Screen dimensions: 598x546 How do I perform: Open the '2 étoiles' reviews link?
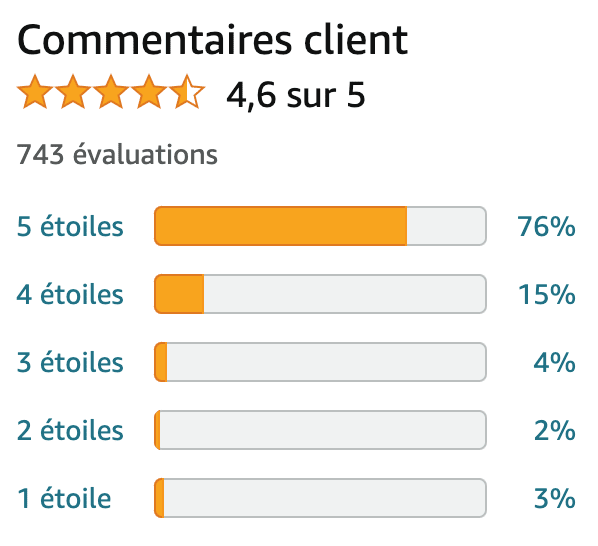(x=70, y=430)
